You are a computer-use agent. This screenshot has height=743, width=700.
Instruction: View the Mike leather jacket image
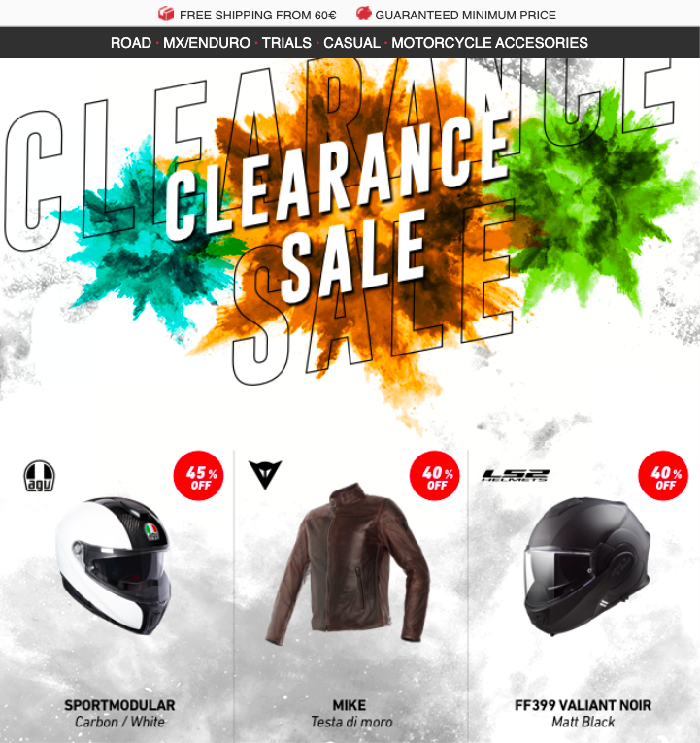click(x=349, y=564)
